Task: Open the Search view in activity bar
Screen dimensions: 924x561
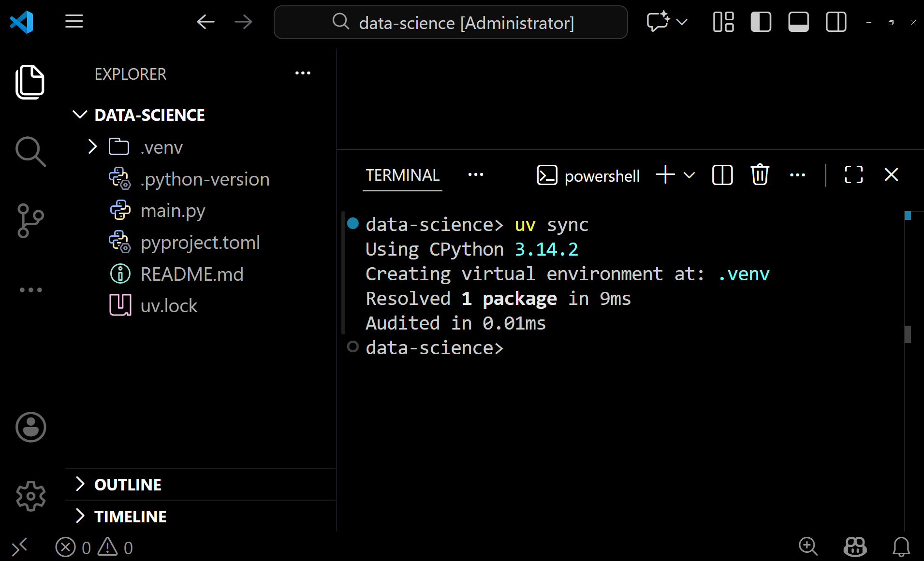Action: (x=30, y=151)
